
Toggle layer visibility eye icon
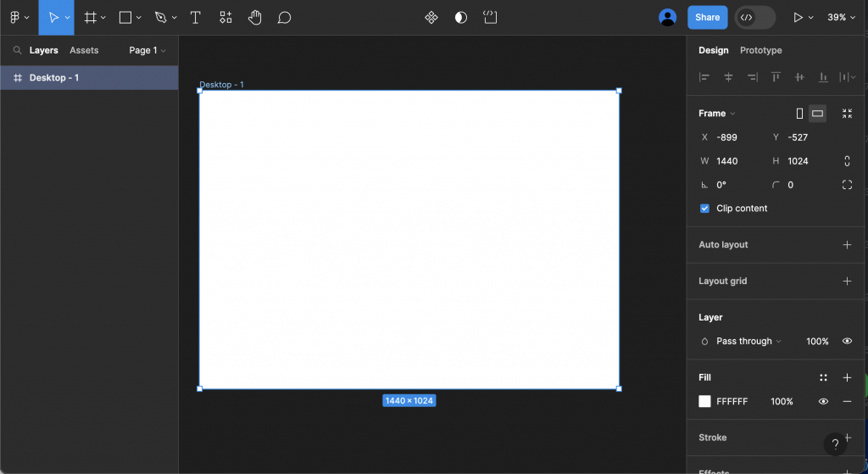847,341
